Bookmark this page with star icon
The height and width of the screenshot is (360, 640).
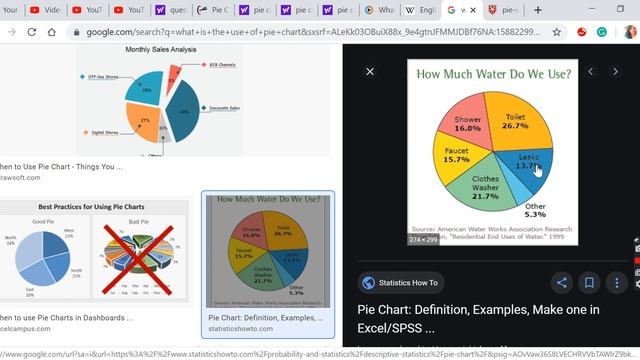click(x=556, y=32)
